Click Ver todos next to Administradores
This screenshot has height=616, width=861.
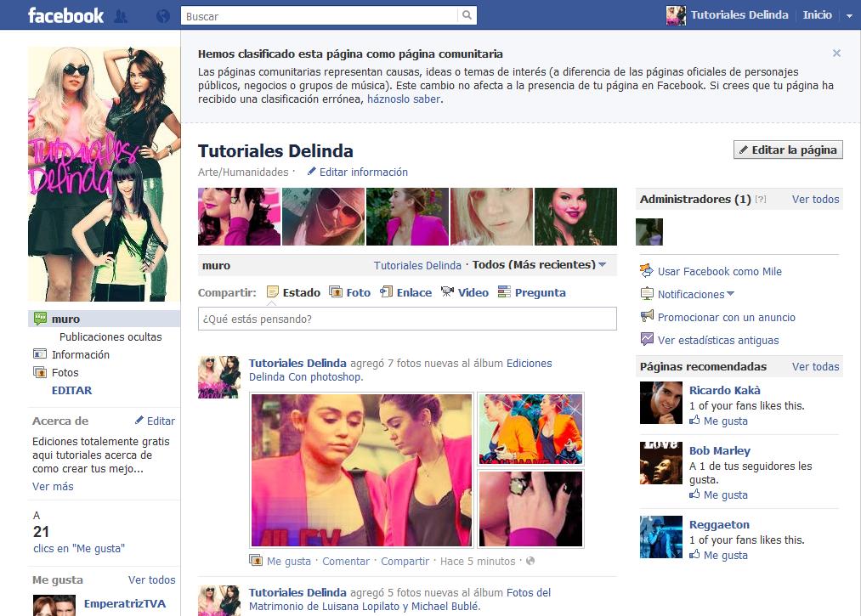(x=815, y=200)
